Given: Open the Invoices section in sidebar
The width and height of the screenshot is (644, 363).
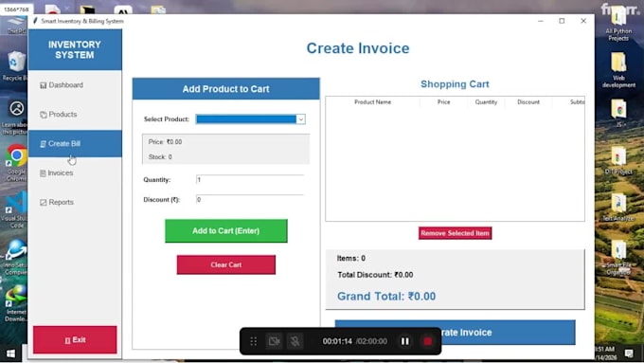Looking at the screenshot, I should click(x=75, y=173).
